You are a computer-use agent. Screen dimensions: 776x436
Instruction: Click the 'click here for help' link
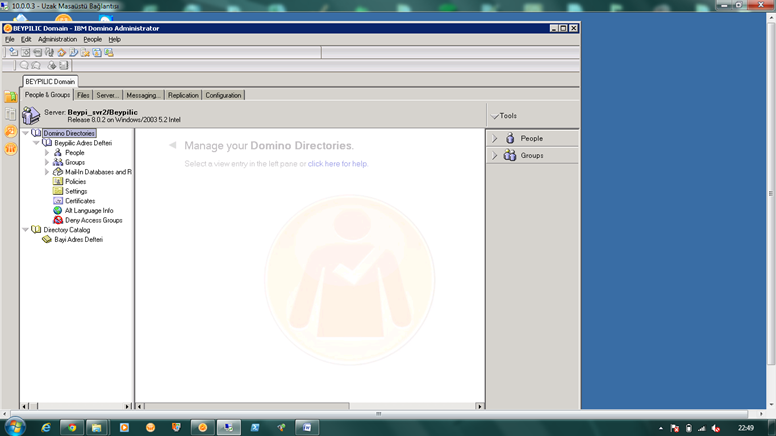click(x=338, y=164)
